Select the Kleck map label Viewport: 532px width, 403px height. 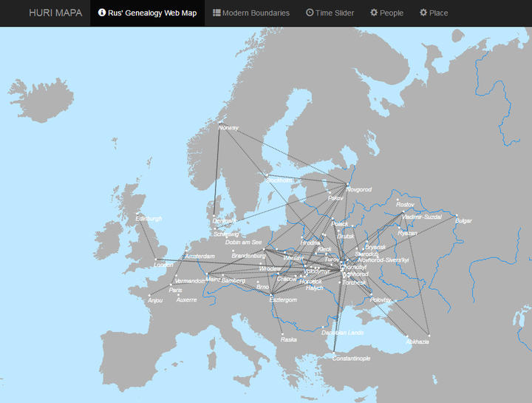(324, 249)
